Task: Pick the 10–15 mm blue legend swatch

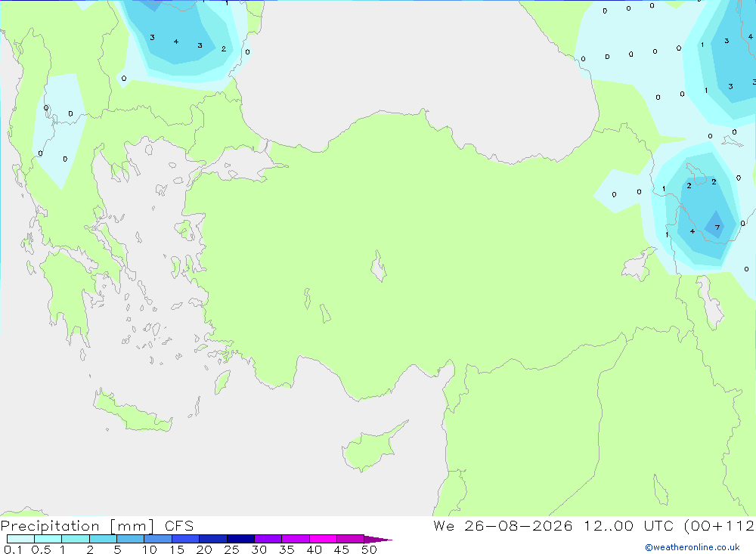Action: pyautogui.click(x=158, y=539)
